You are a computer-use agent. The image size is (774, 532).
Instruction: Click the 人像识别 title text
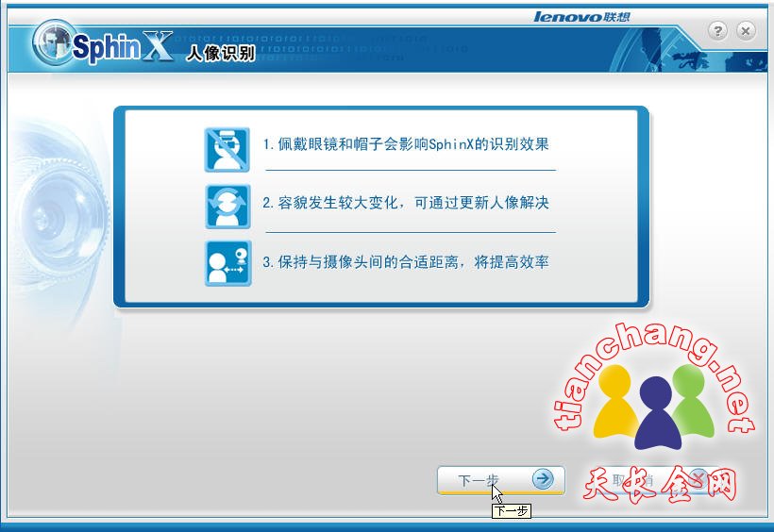point(221,53)
